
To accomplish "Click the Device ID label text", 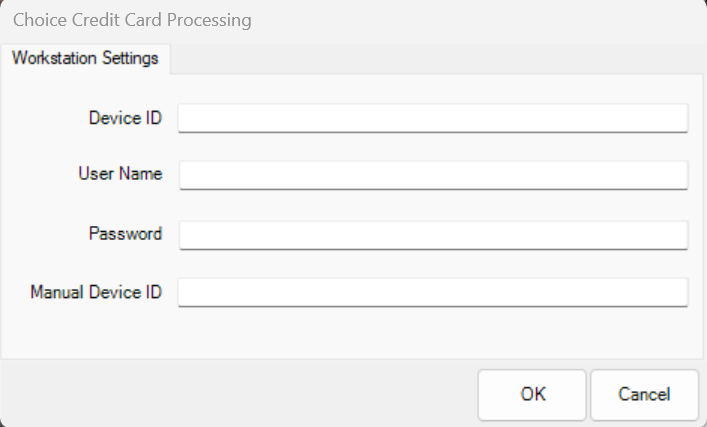I will click(125, 118).
